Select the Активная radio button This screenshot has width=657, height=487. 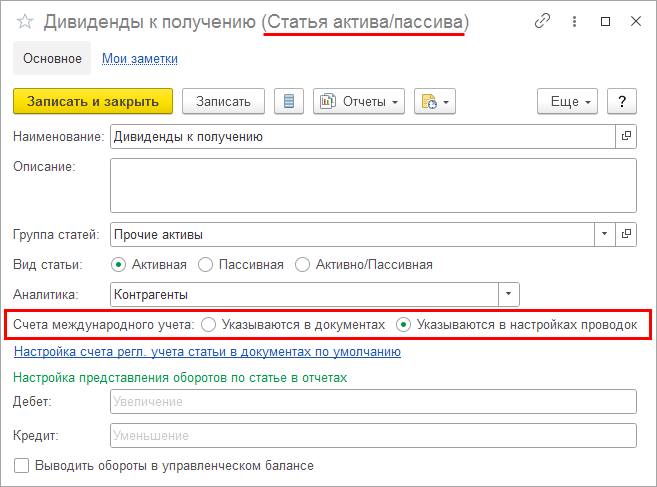tap(119, 265)
